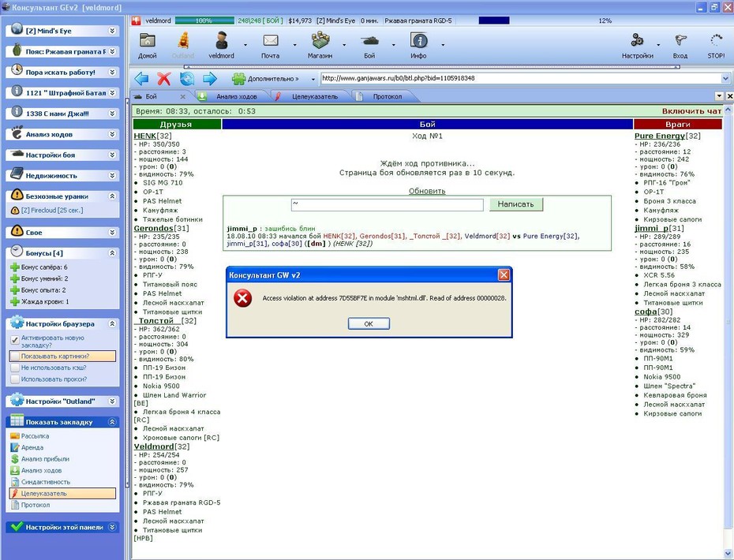Click OK in the access violation dialog
Image resolution: width=734 pixels, height=560 pixels.
(x=369, y=323)
